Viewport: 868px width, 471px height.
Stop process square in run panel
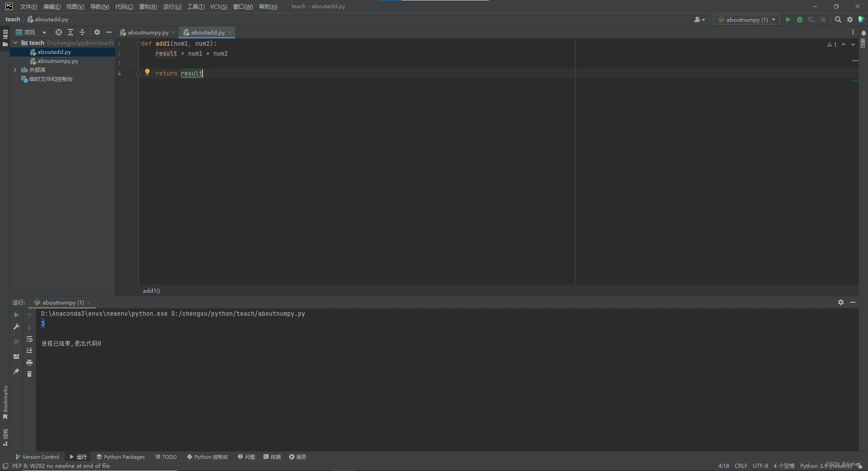pyautogui.click(x=16, y=342)
